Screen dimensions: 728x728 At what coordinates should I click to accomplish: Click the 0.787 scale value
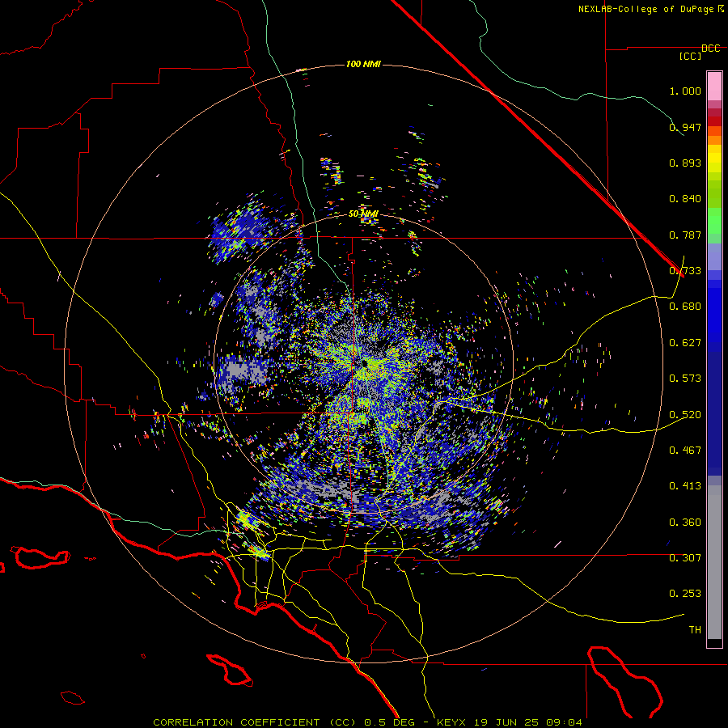coord(685,235)
